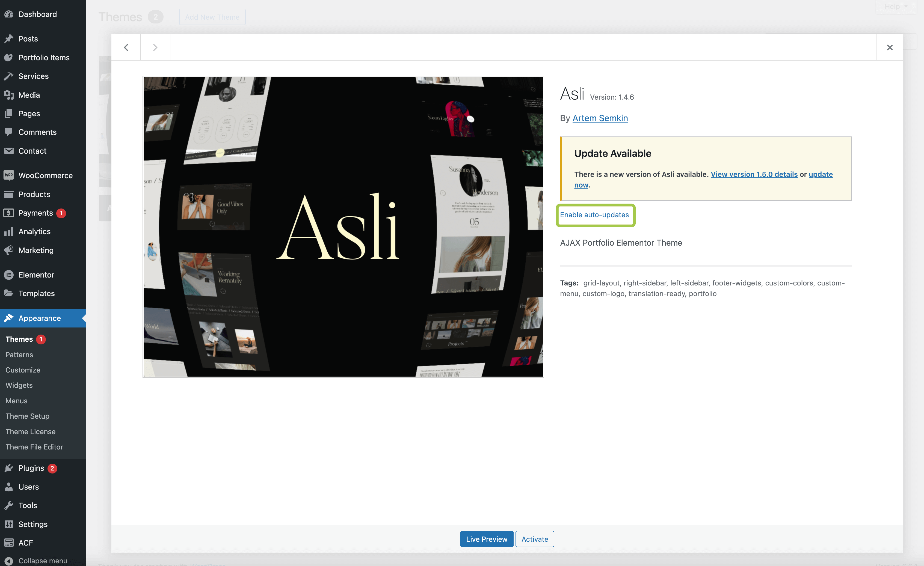Image resolution: width=924 pixels, height=566 pixels.
Task: Click the Dashboard gauge icon
Action: [x=9, y=14]
